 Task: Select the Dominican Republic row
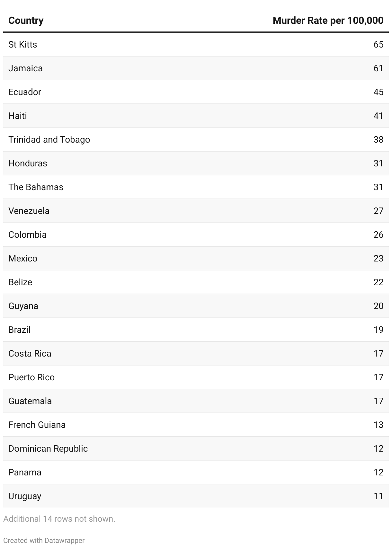point(196,448)
